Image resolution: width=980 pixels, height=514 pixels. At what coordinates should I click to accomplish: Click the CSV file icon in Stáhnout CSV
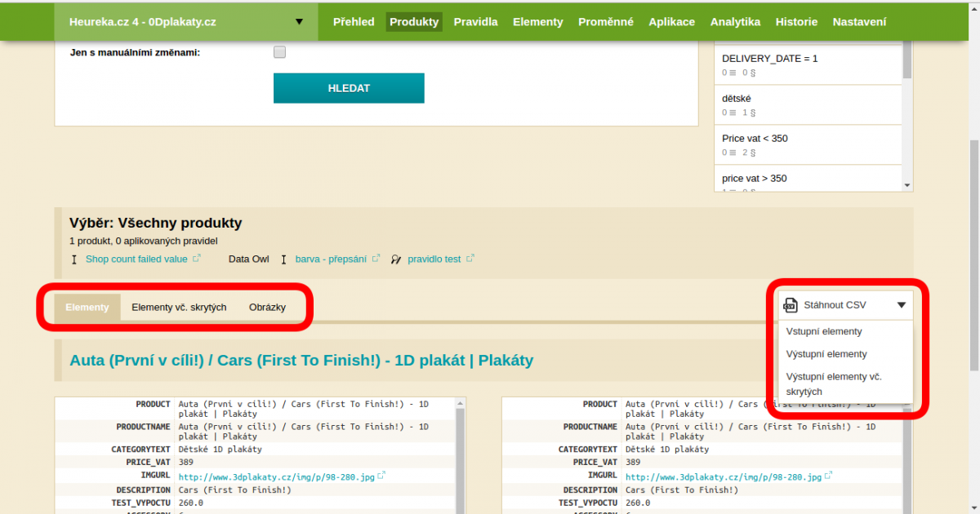point(791,305)
